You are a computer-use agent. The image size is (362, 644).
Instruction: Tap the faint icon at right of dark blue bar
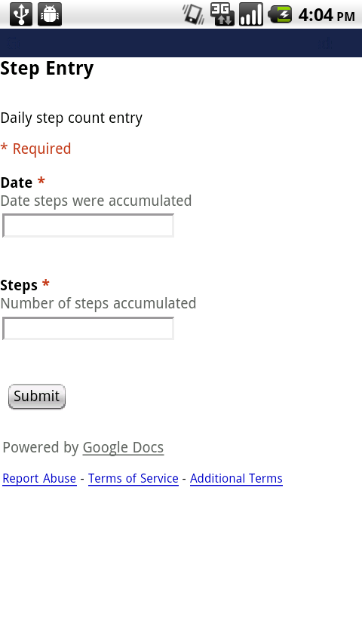pos(326,43)
